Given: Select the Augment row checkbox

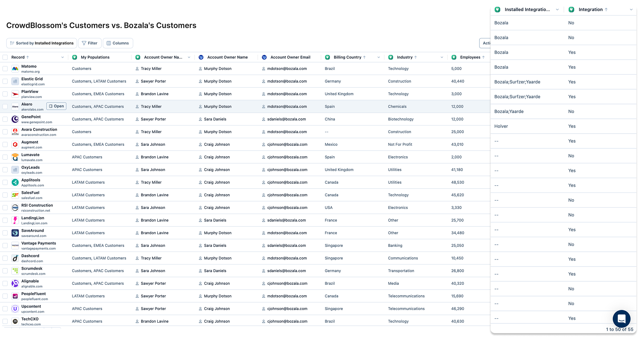Looking at the screenshot, I should point(5,144).
